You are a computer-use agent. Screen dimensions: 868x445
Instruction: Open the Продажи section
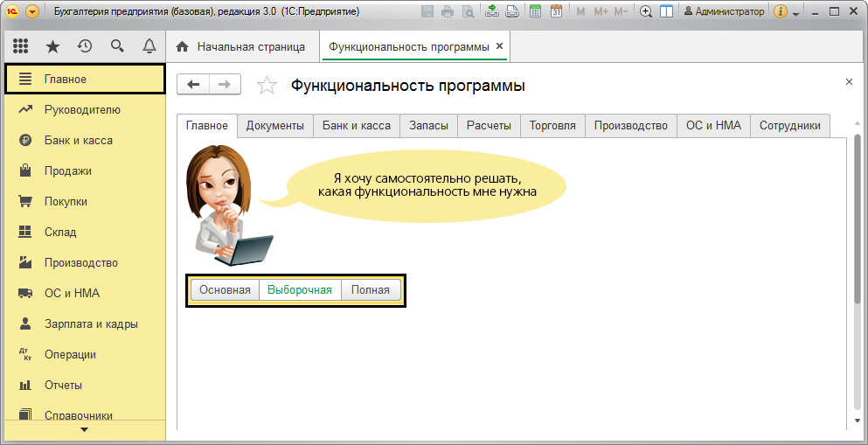[85, 171]
